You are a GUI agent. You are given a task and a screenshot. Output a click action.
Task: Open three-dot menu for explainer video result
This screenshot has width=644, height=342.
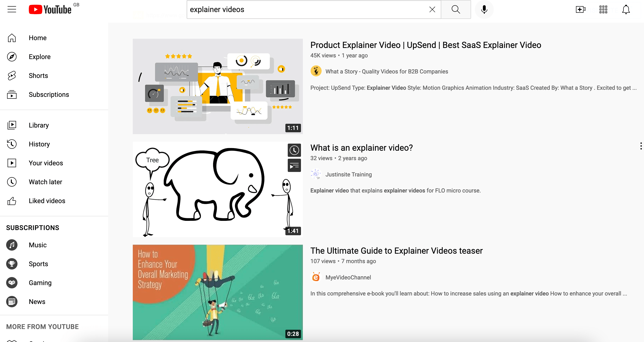pyautogui.click(x=641, y=146)
